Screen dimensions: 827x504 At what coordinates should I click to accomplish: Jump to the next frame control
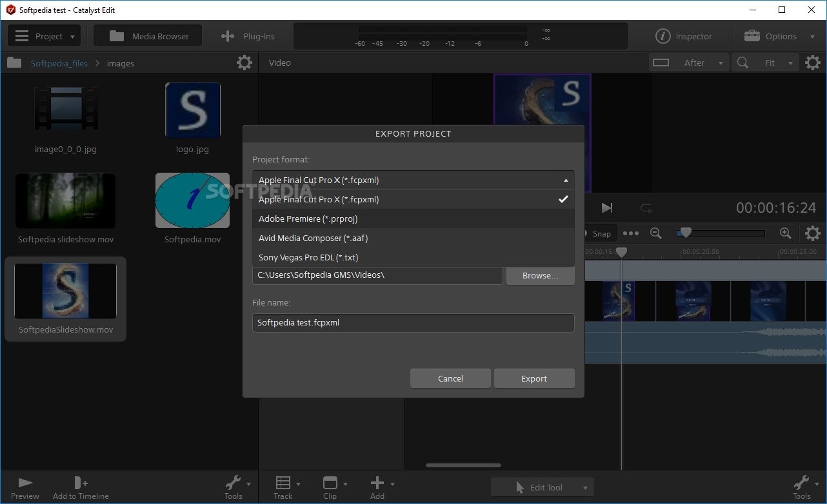[607, 208]
